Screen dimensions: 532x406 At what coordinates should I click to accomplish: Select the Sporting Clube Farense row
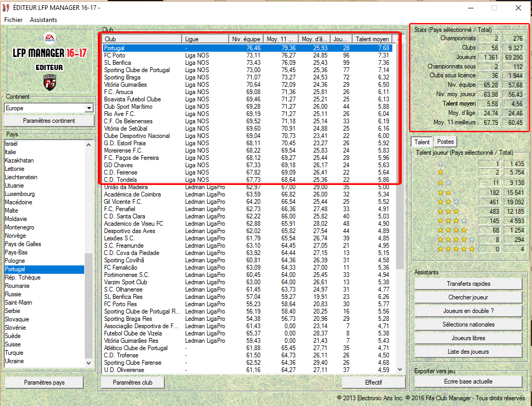247,363
